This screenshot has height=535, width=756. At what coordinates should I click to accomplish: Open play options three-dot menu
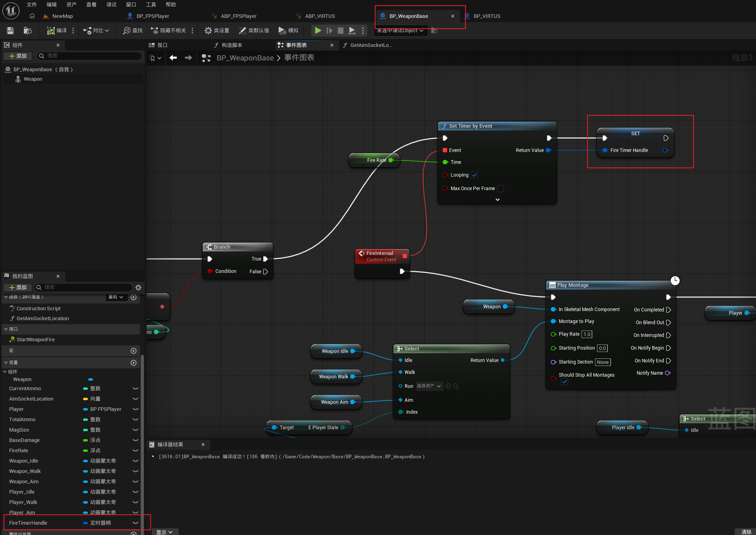point(363,31)
